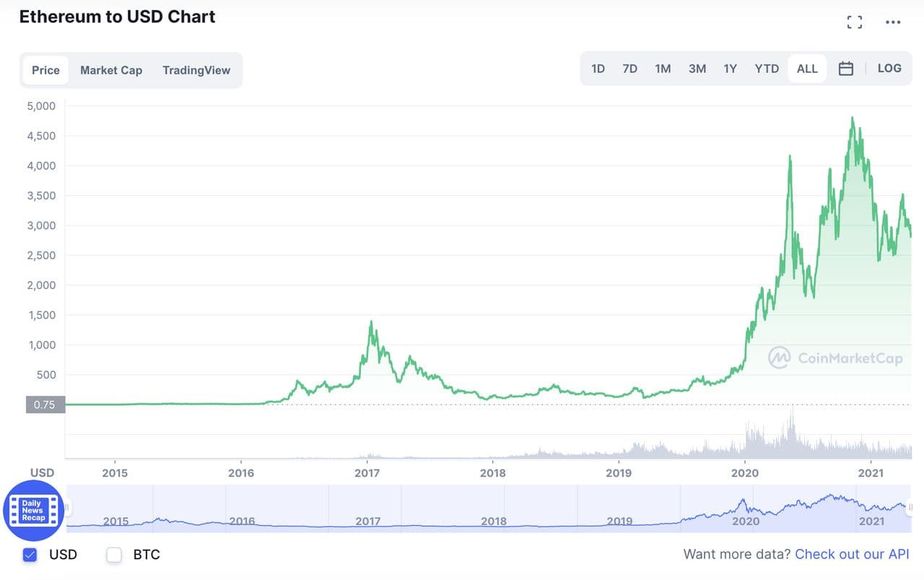
Task: Open the 'Check out our API' link
Action: point(852,554)
